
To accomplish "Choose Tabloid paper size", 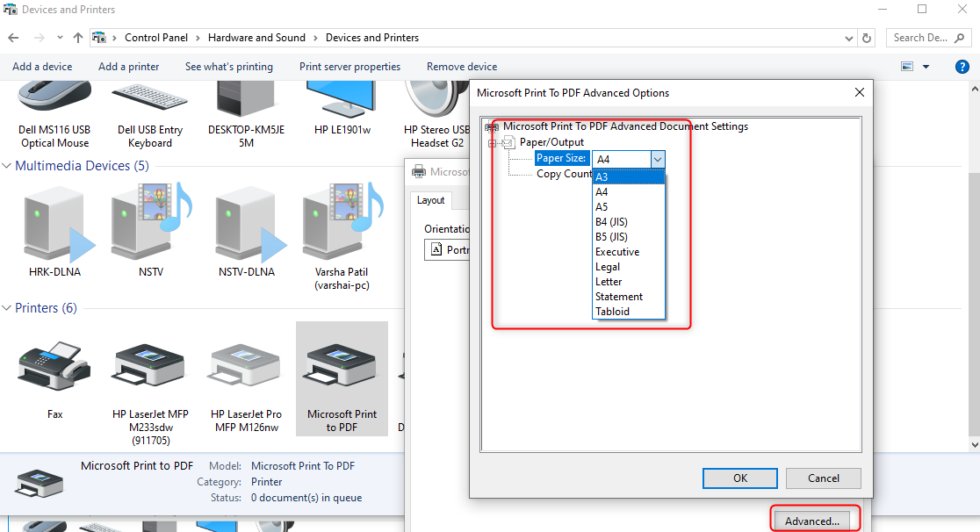I will pyautogui.click(x=628, y=312).
